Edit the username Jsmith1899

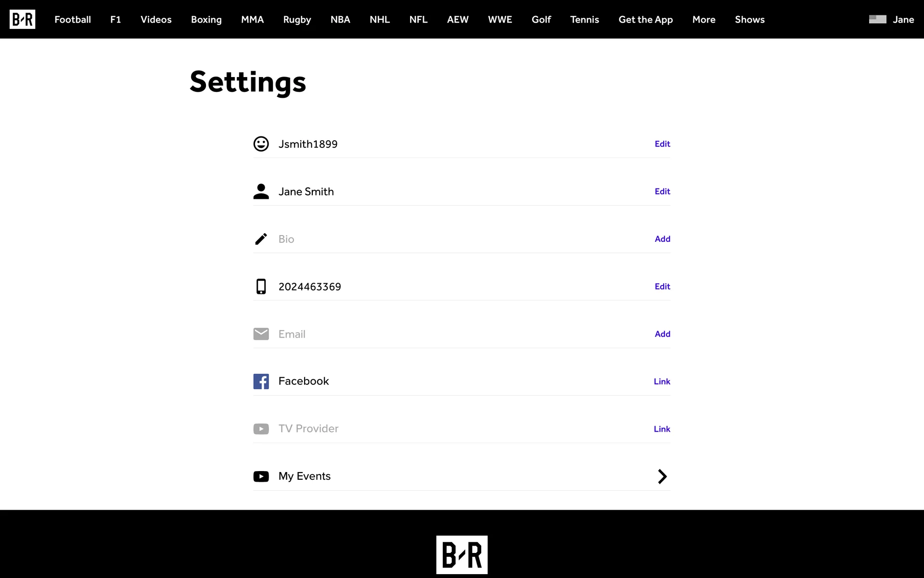[662, 144]
